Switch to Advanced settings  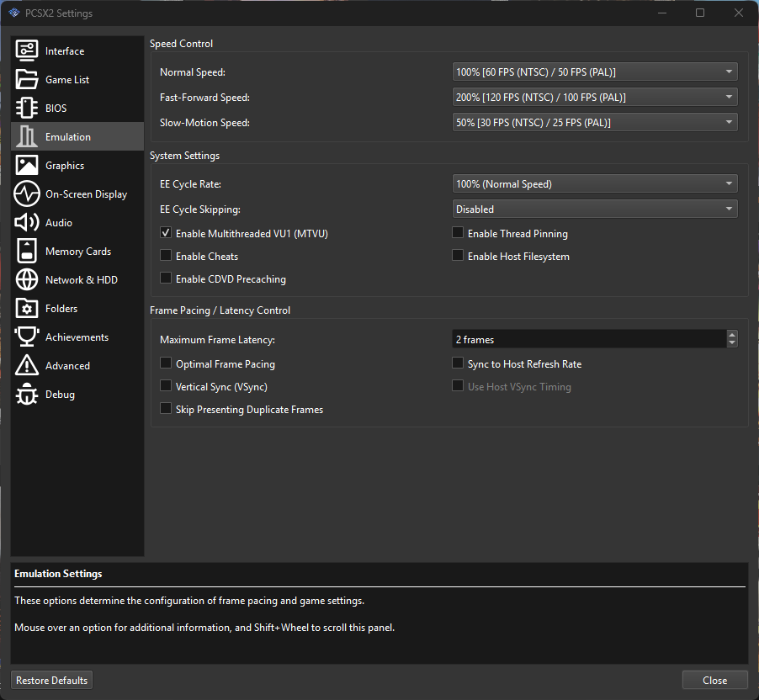point(77,365)
